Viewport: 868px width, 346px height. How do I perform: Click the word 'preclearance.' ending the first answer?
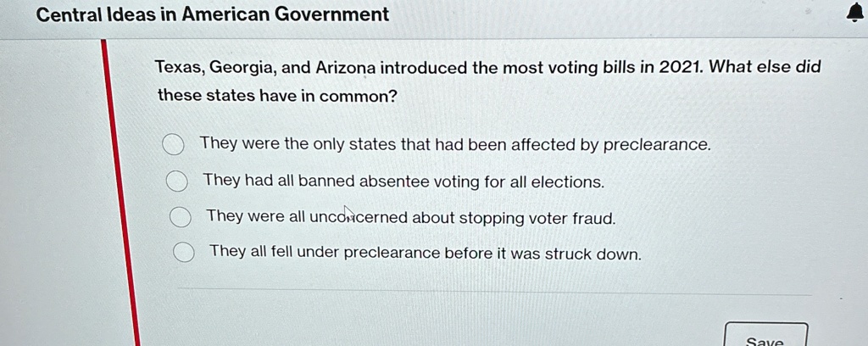coord(657,145)
